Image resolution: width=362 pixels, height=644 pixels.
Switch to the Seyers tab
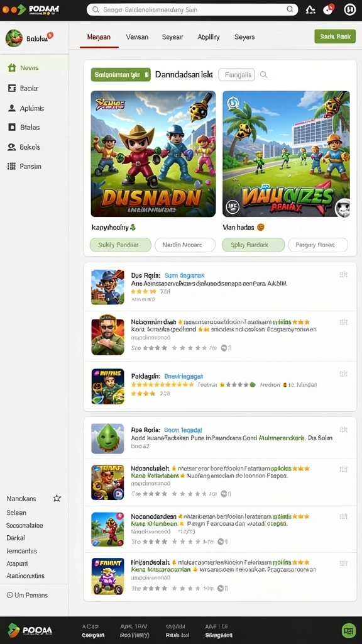(244, 37)
